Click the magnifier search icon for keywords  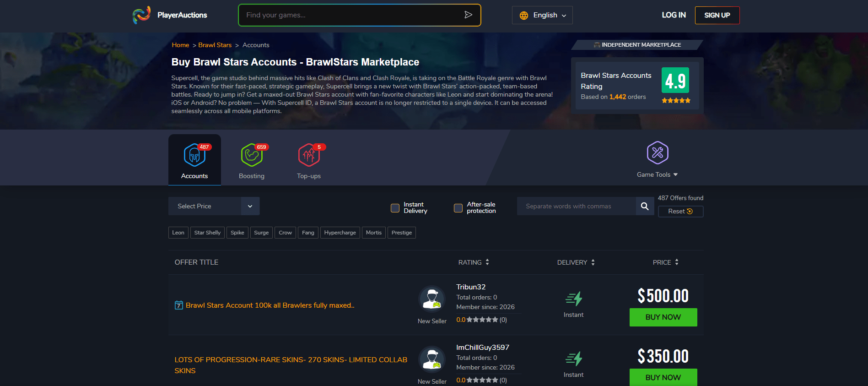645,206
